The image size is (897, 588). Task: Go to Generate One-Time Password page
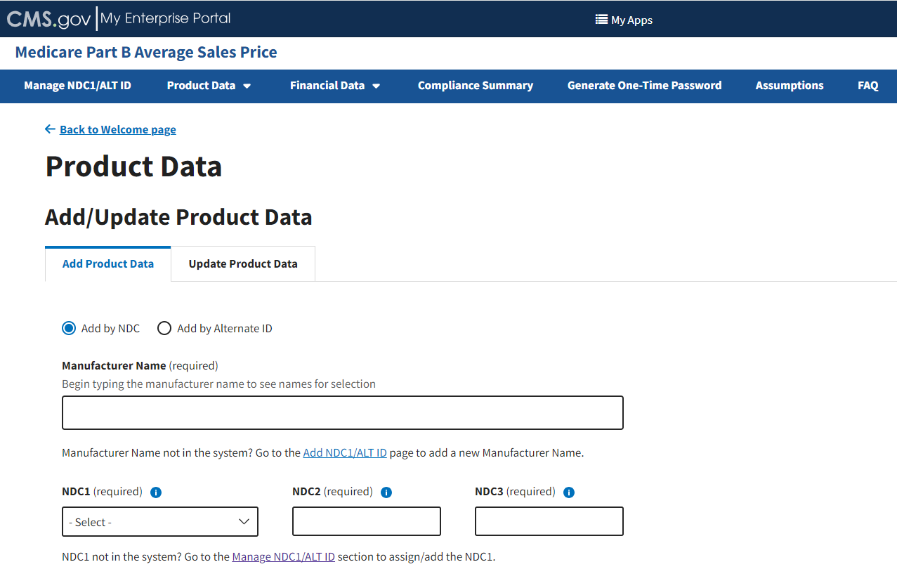[x=644, y=86]
